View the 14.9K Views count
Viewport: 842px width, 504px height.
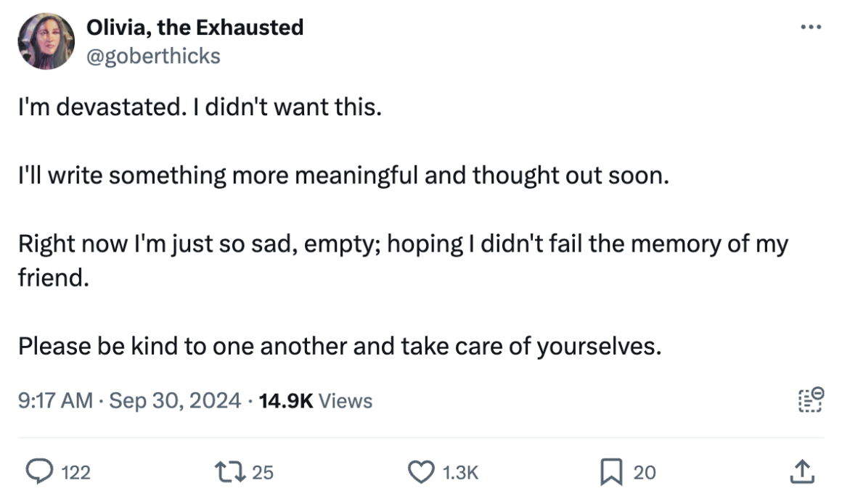pyautogui.click(x=314, y=400)
